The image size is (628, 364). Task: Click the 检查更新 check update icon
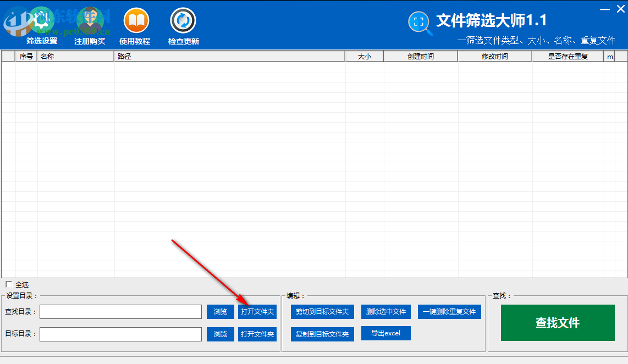[x=183, y=21]
